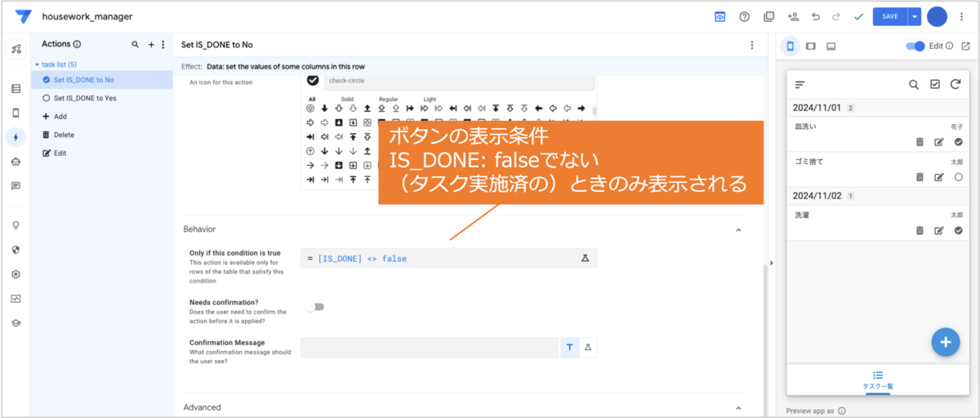Filter icons by Solid style
The image size is (980, 418).
pos(347,100)
